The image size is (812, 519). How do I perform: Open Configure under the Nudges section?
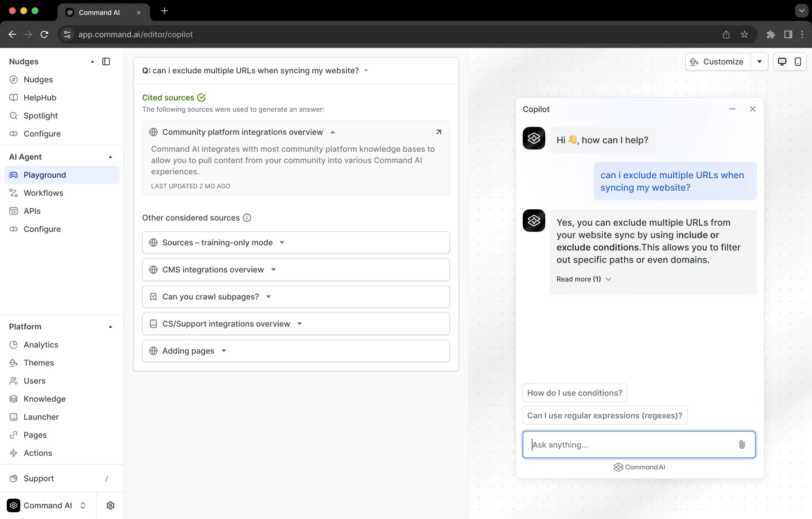coord(62,134)
